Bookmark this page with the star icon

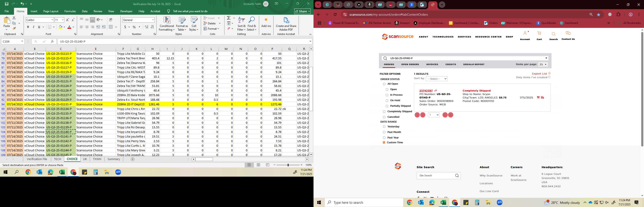tap(599, 14)
